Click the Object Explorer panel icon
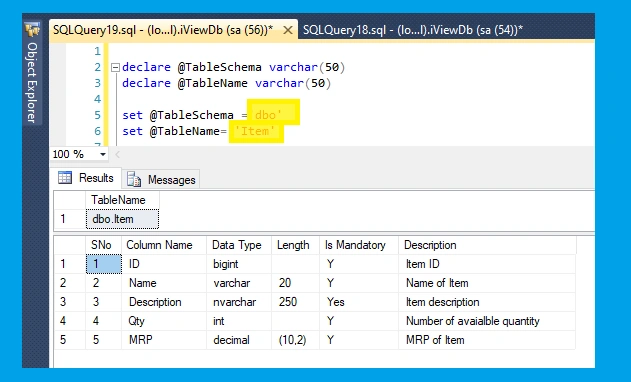The height and width of the screenshot is (382, 631). (32, 29)
